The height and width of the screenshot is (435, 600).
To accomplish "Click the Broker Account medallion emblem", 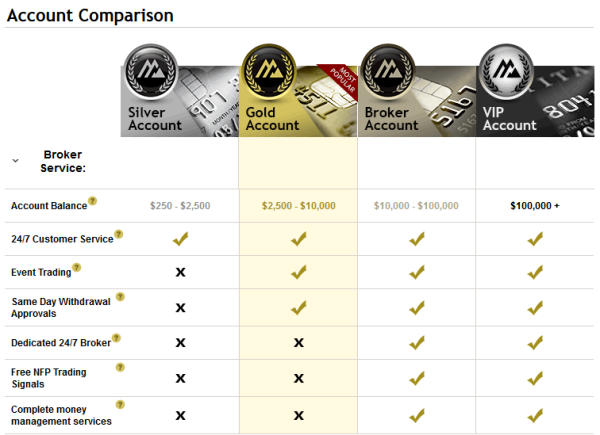I will point(388,72).
